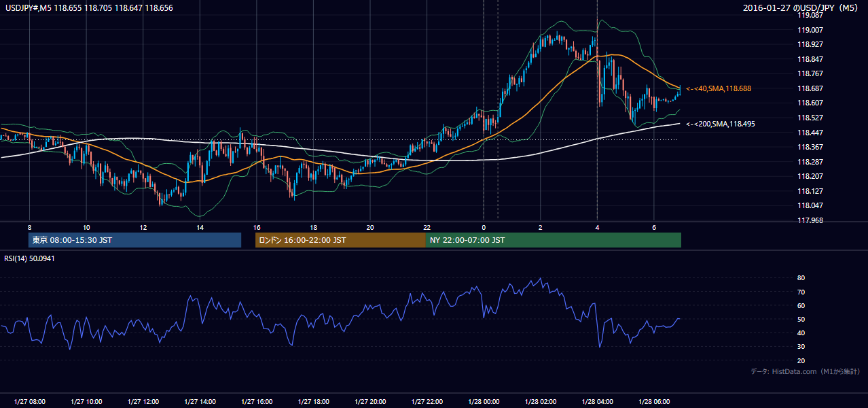Click the 118.287 price axis value
This screenshot has width=868, height=408.
pyautogui.click(x=810, y=162)
